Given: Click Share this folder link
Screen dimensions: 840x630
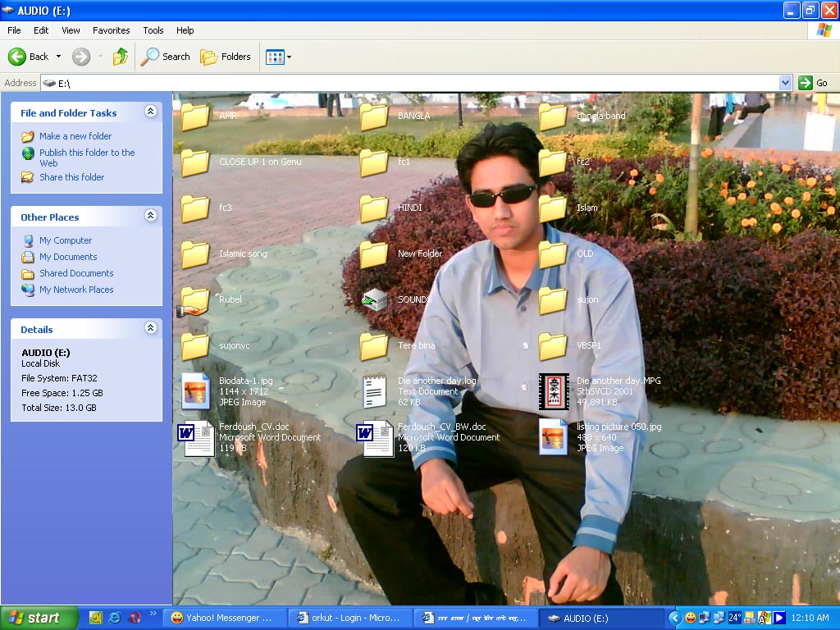Looking at the screenshot, I should pos(72,177).
